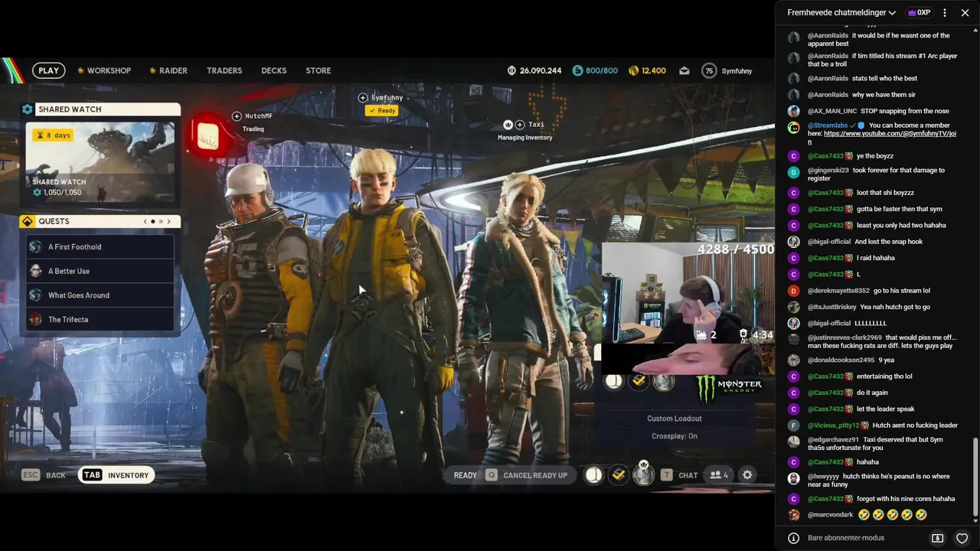Select Custom Loadout option
Screen dimensions: 980x551
tap(675, 419)
